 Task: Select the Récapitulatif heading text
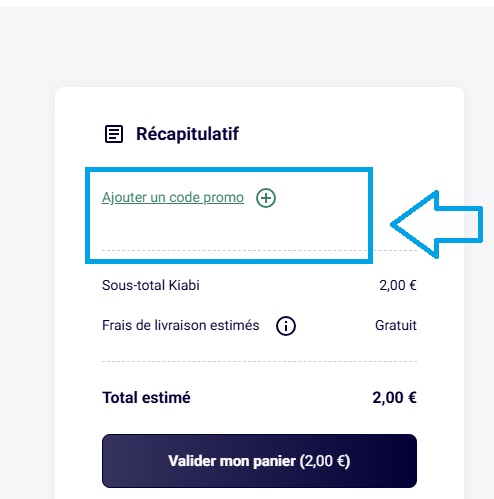click(187, 134)
